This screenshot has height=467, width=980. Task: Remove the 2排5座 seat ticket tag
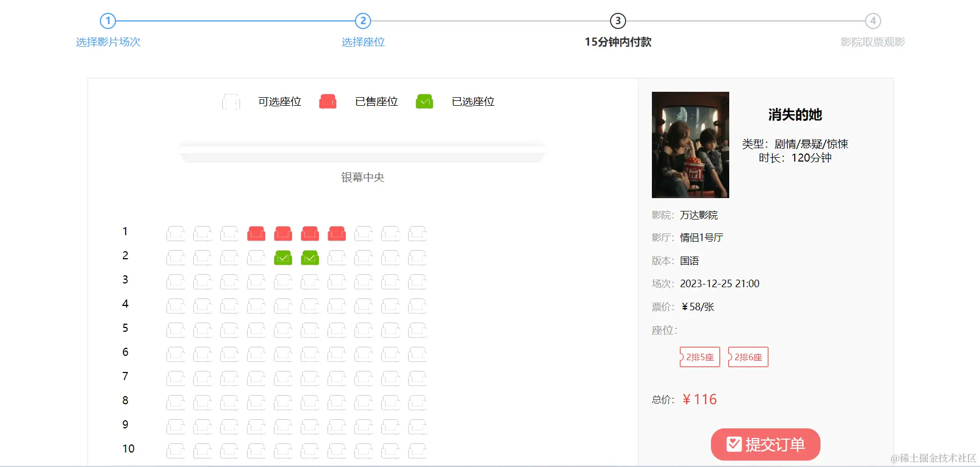(700, 357)
